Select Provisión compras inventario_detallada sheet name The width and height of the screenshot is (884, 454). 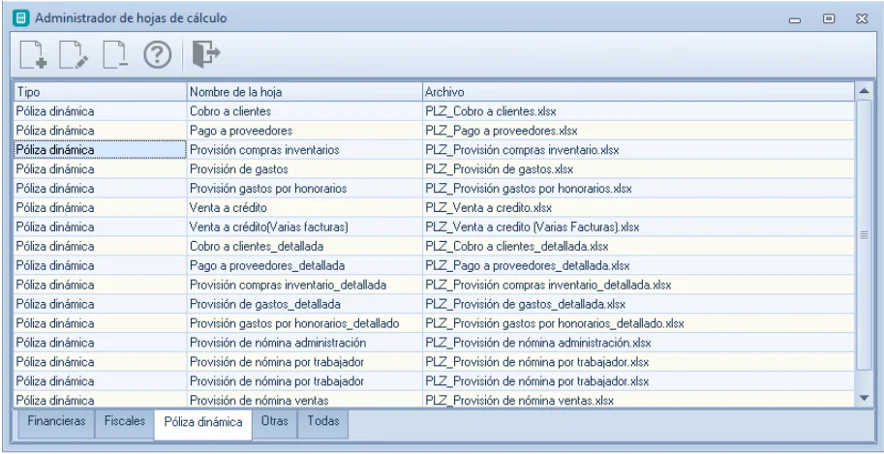[288, 285]
